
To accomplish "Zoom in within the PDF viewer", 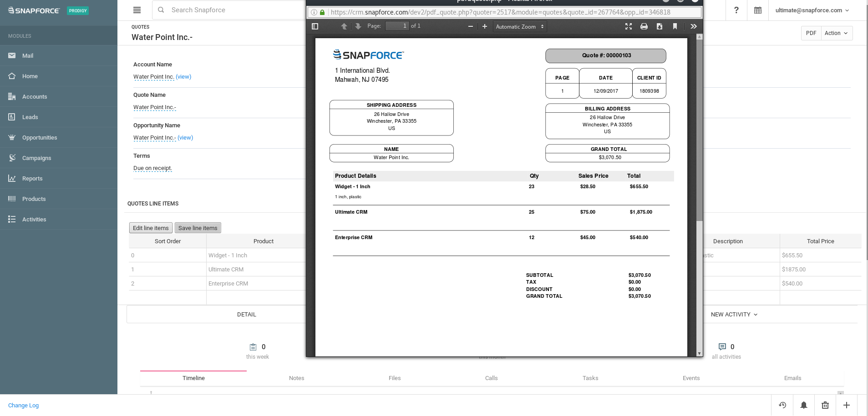I will tap(485, 26).
